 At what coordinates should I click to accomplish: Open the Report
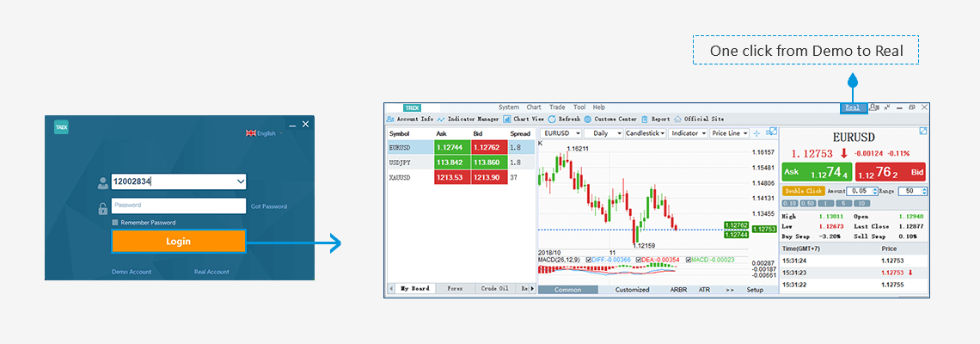[655, 119]
